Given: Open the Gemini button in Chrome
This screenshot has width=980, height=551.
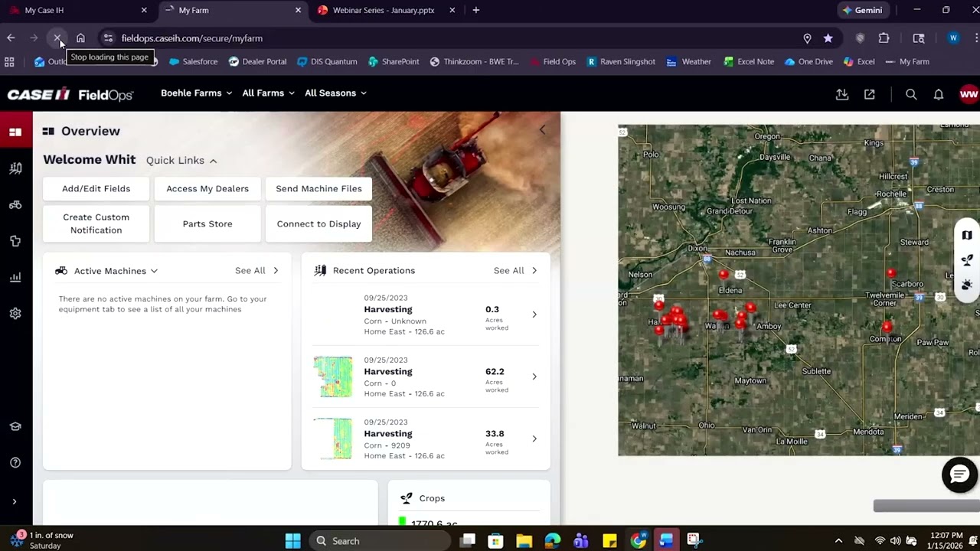Looking at the screenshot, I should click(x=862, y=11).
